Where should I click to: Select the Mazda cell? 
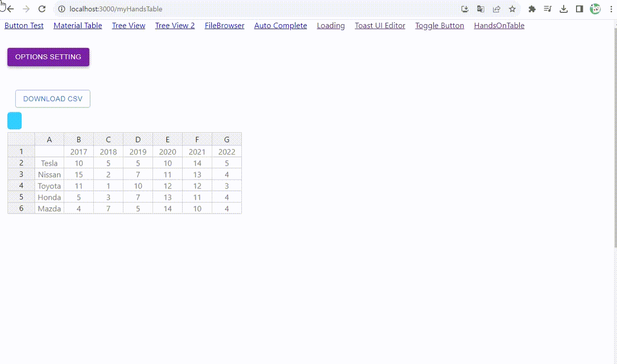tap(49, 209)
